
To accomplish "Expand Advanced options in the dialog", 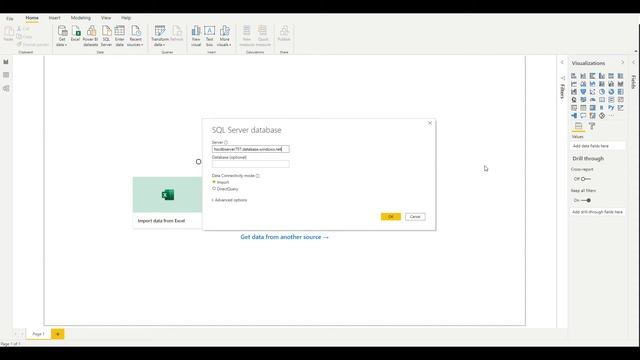I will pos(229,200).
